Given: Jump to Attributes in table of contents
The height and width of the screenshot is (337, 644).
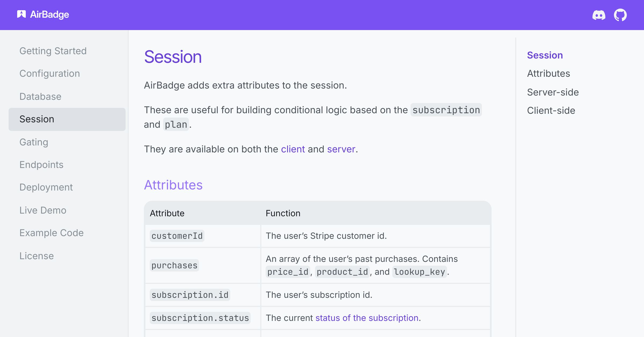Looking at the screenshot, I should (x=548, y=74).
